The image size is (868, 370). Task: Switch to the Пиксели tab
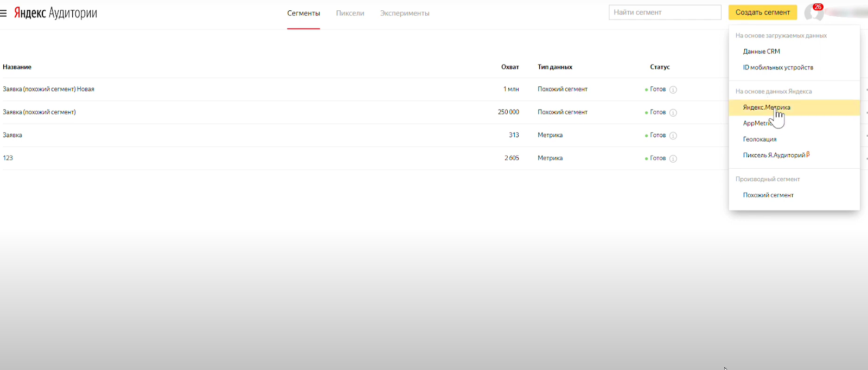click(x=350, y=13)
